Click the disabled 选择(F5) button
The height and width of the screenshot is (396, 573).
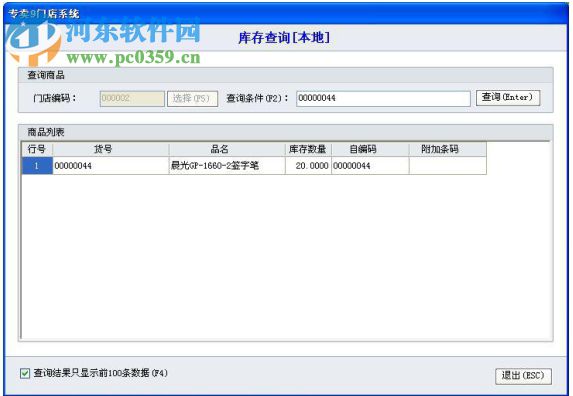click(x=192, y=99)
